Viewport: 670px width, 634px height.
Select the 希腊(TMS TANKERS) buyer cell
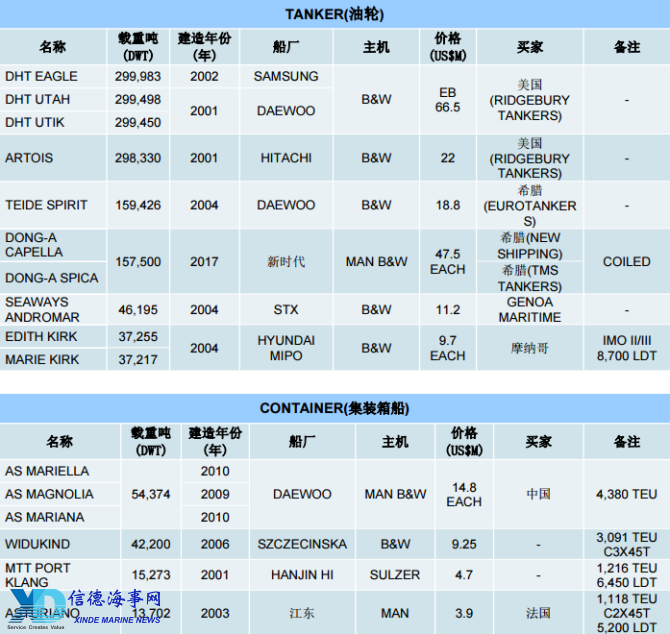click(x=529, y=278)
